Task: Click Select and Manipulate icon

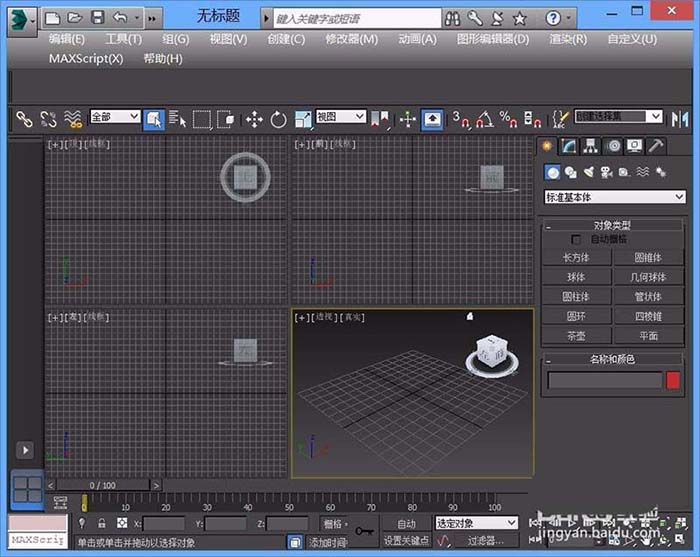Action: (408, 119)
